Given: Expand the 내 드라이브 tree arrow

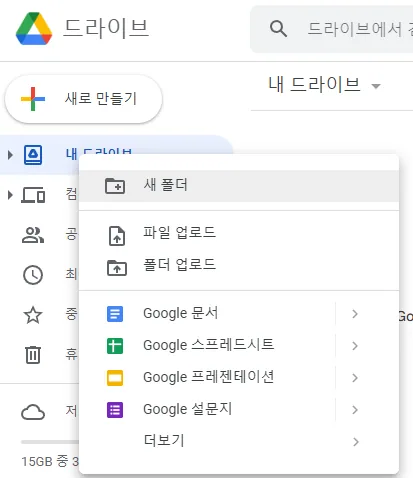Looking at the screenshot, I should pyautogui.click(x=10, y=155).
